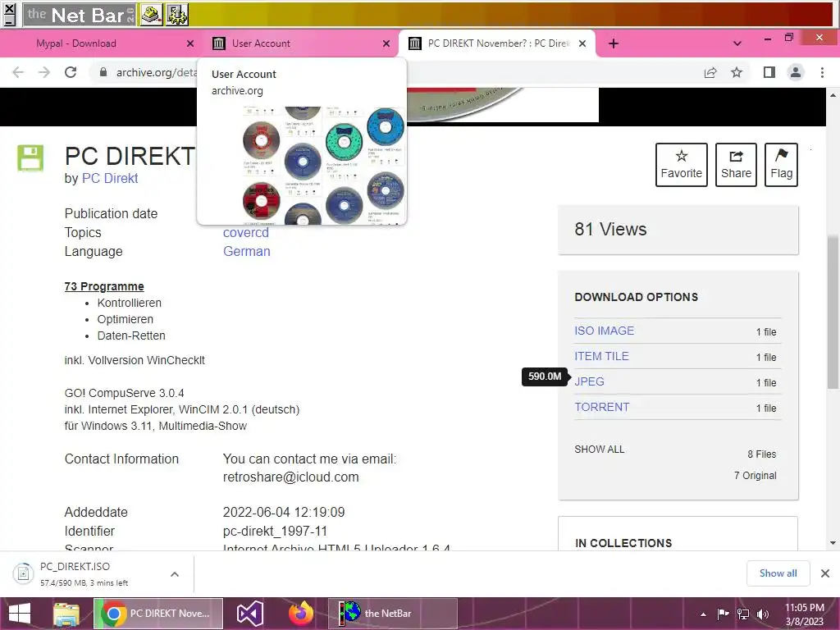Viewport: 840px width, 630px height.
Task: Go forward in browser history
Action: pyautogui.click(x=44, y=72)
